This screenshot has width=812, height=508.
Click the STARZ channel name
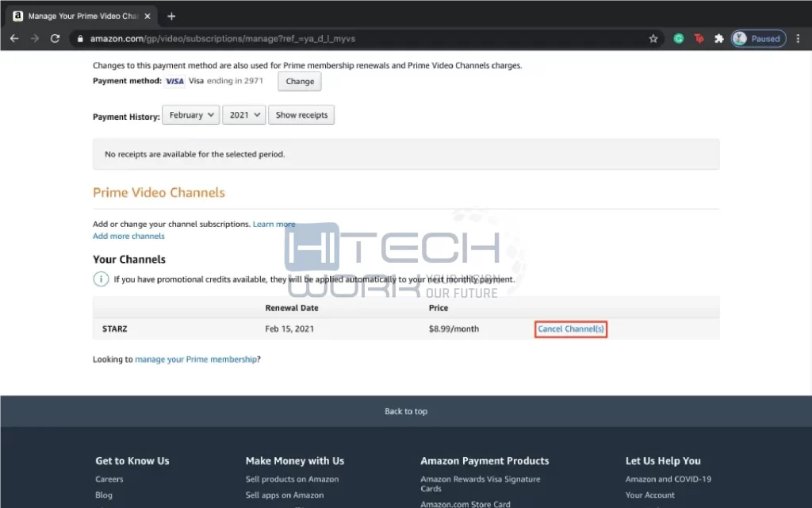pos(114,329)
